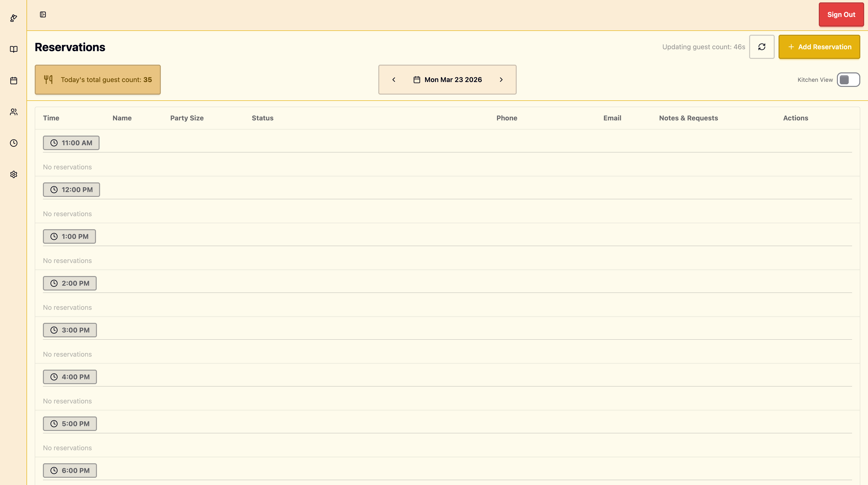This screenshot has width=868, height=485.
Task: Select the calendar reservations icon in sidebar
Action: tap(14, 81)
